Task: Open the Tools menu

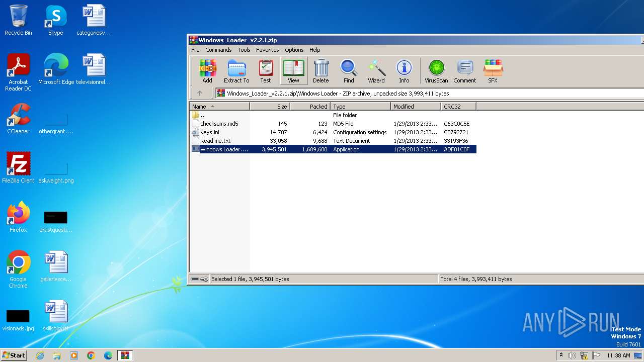Action: coord(244,50)
